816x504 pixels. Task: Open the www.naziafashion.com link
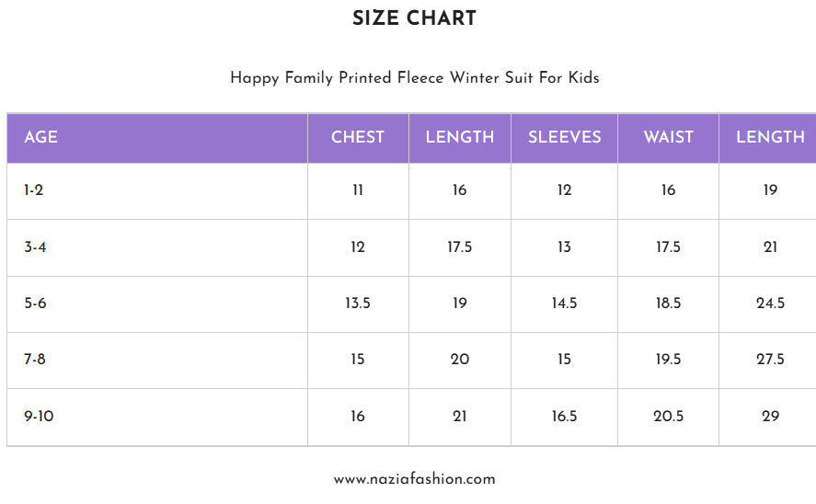click(414, 479)
